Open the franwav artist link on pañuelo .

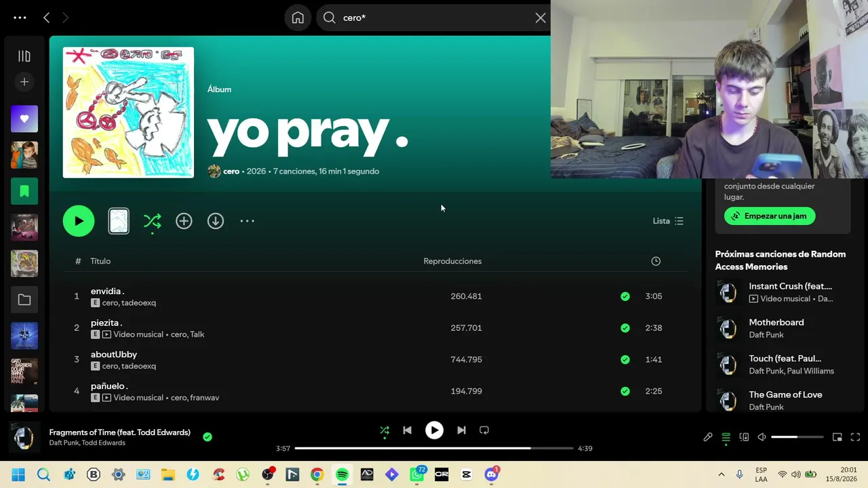(205, 398)
